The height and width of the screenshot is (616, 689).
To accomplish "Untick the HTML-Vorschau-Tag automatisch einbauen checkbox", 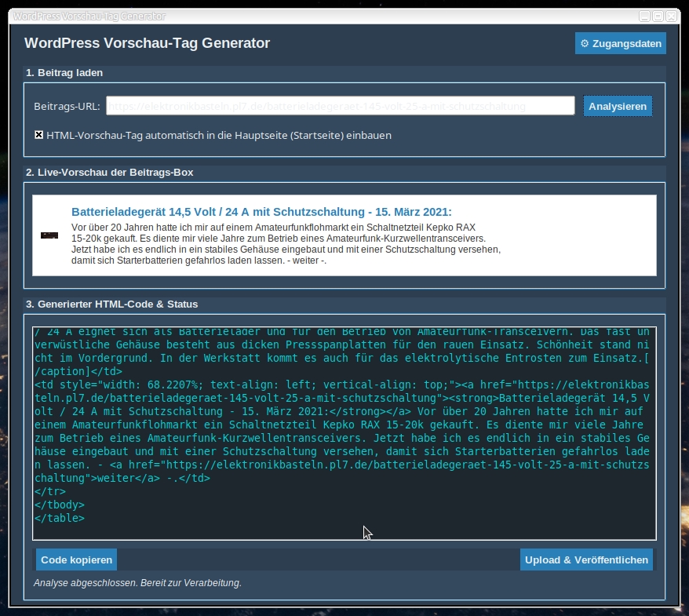I will click(38, 135).
